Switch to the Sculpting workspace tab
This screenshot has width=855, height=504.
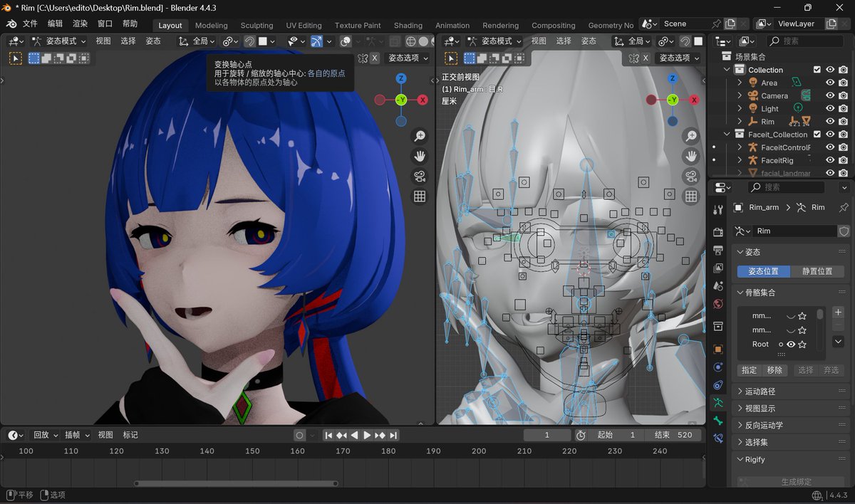pyautogui.click(x=257, y=26)
